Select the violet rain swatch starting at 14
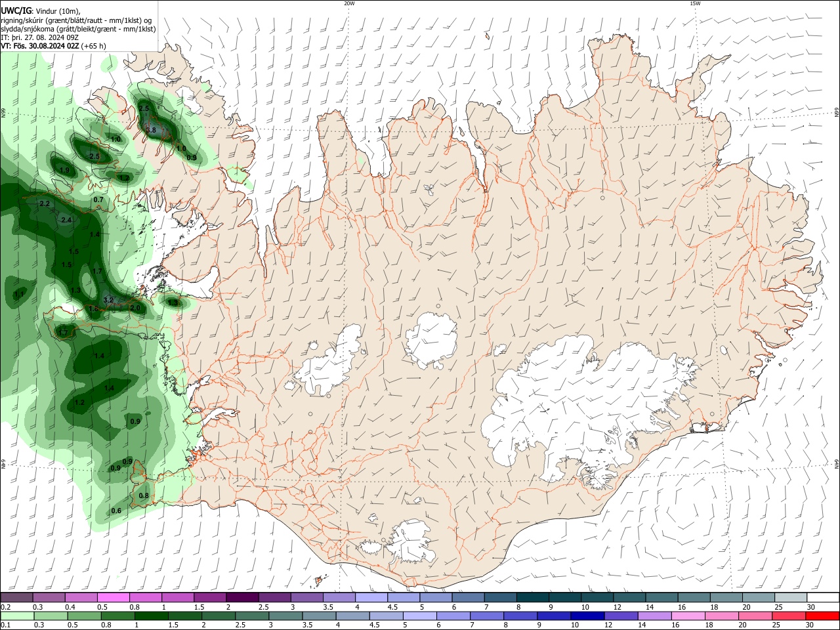This screenshot has width=840, height=630. tap(655, 616)
